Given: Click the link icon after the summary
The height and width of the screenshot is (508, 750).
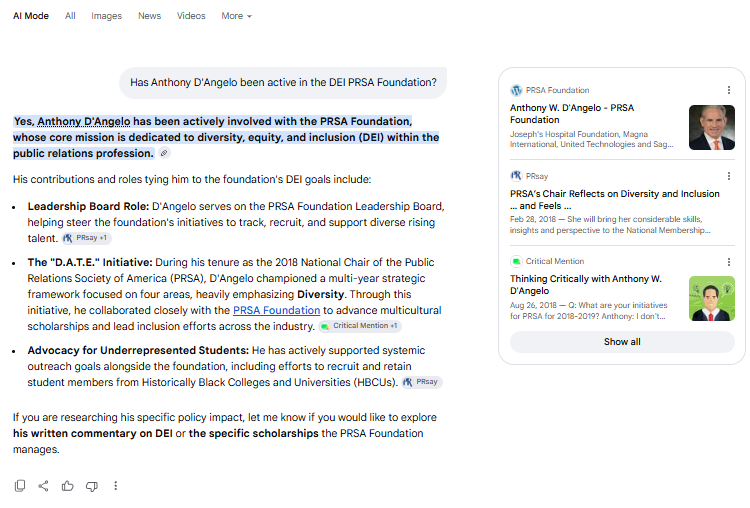Looking at the screenshot, I should (164, 153).
